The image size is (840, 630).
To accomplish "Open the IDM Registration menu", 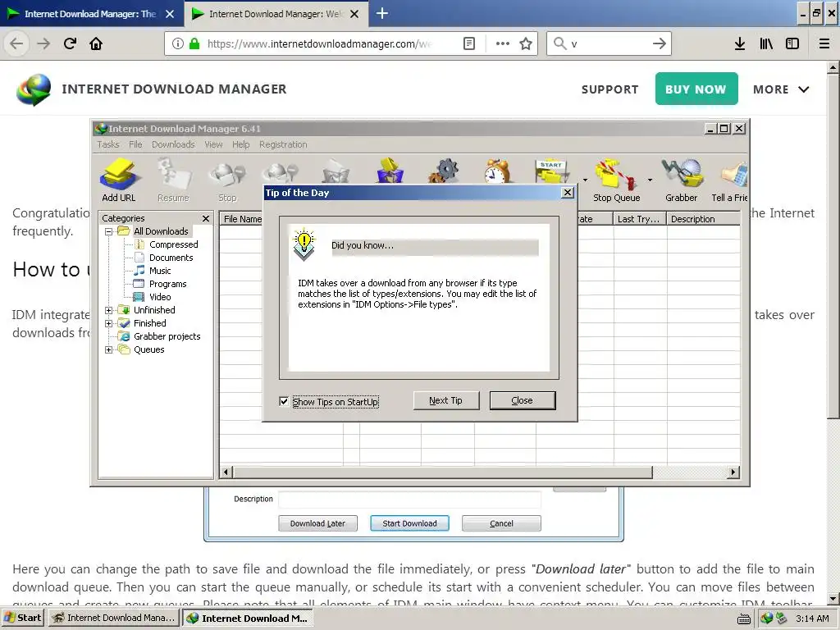I will coord(283,144).
